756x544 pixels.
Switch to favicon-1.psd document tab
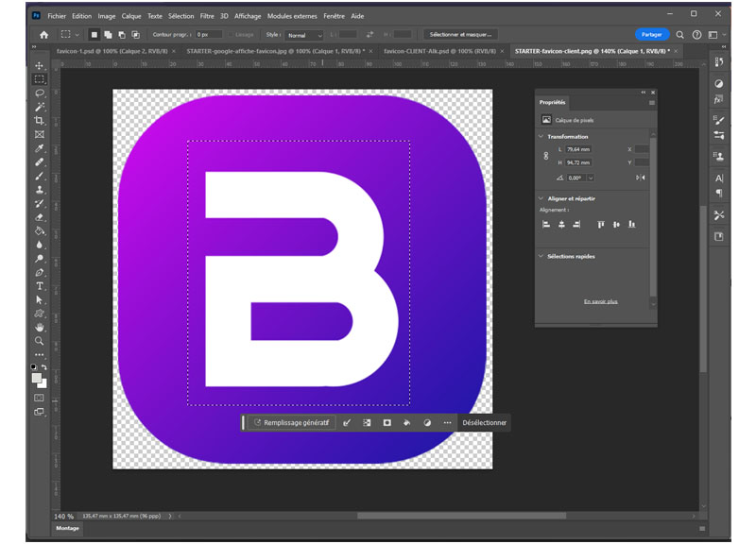pos(112,51)
